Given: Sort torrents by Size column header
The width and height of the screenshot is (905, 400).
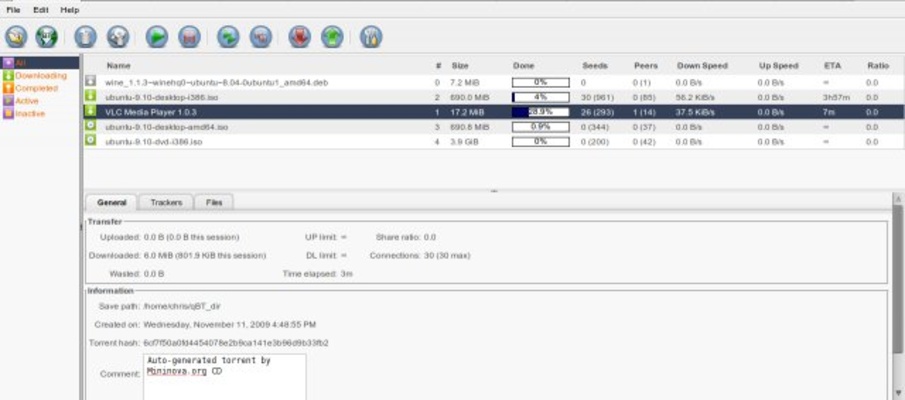Looking at the screenshot, I should coord(460,66).
